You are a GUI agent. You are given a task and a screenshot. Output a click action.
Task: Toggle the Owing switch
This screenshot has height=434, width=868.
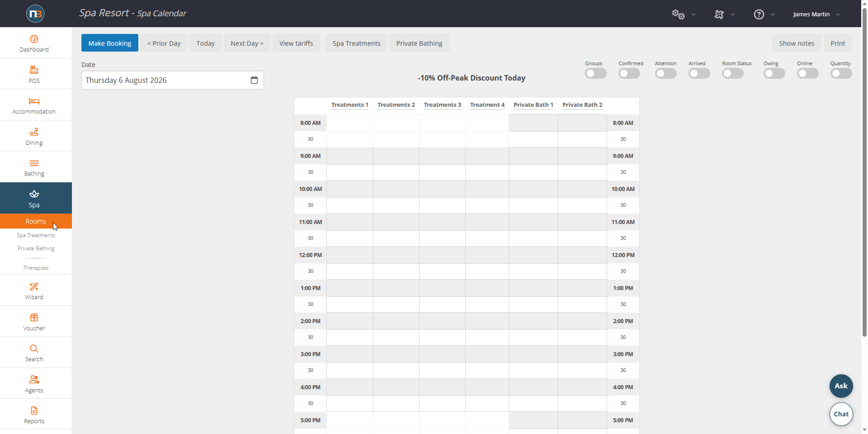point(774,73)
